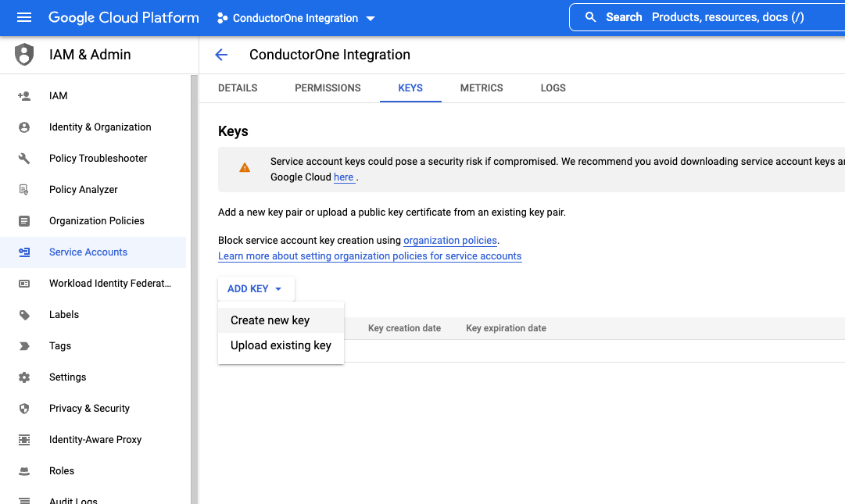Image resolution: width=845 pixels, height=504 pixels.
Task: Open the 'here' link in warning
Action: (344, 177)
